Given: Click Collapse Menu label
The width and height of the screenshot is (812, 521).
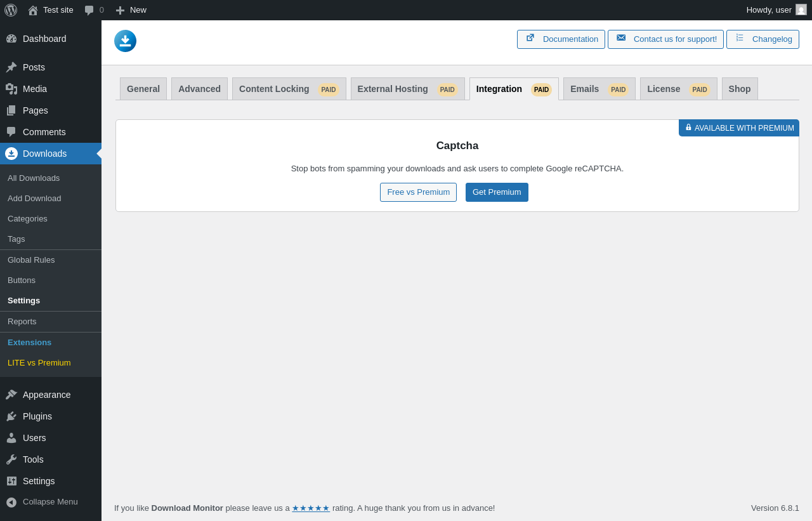Looking at the screenshot, I should [x=50, y=502].
